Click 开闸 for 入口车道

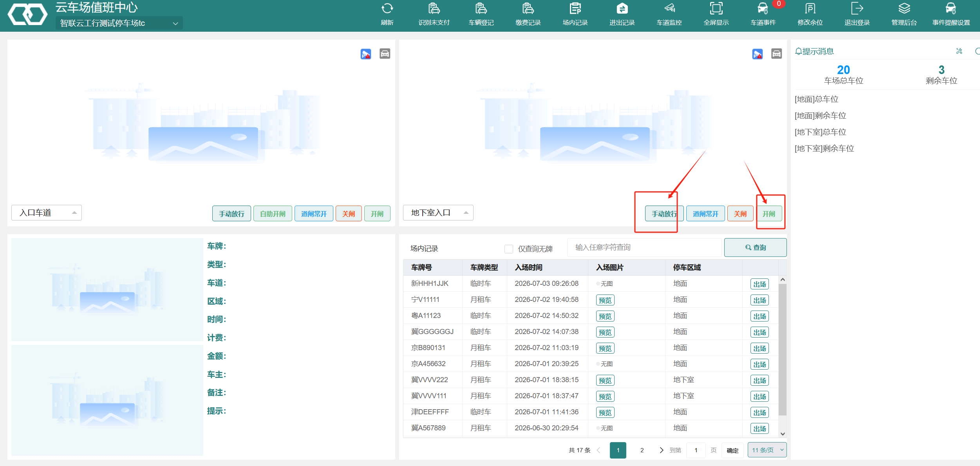[377, 213]
